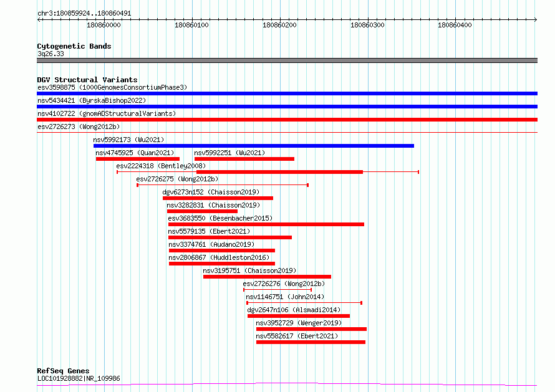
Task: Select the red dgv6273n152 variant bar
Action: tap(218, 198)
